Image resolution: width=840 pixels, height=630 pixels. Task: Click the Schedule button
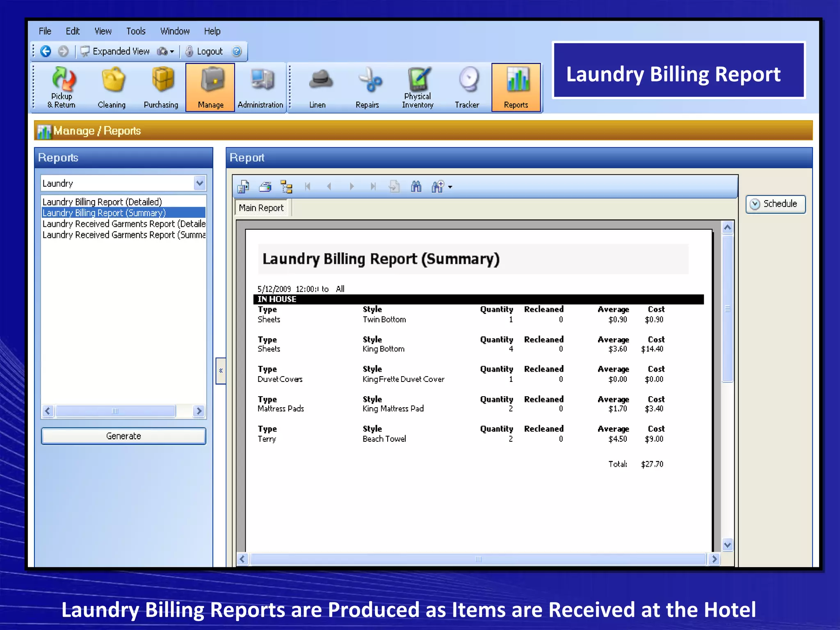[x=776, y=204]
